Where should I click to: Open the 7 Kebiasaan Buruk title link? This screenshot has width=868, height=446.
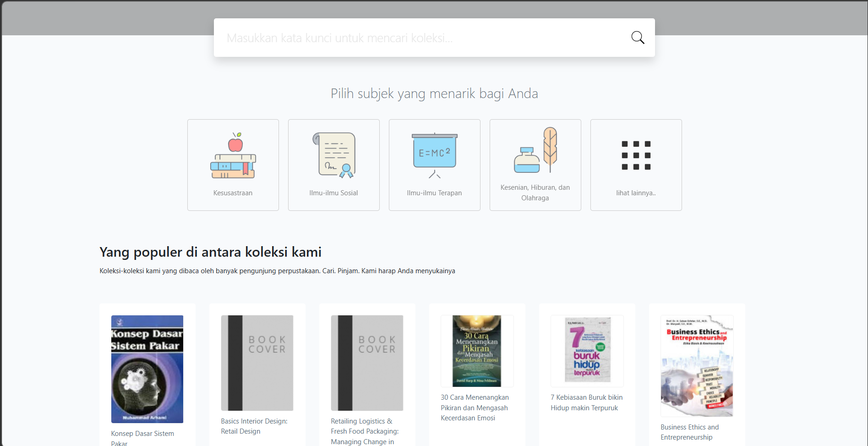pos(586,402)
